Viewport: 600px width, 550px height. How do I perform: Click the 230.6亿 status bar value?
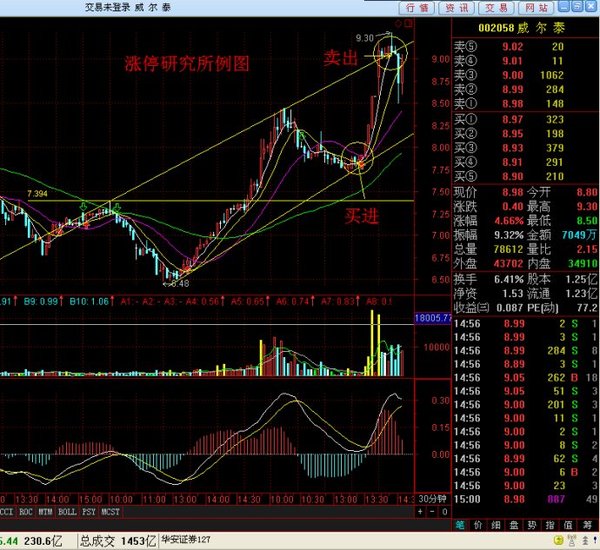[43, 541]
